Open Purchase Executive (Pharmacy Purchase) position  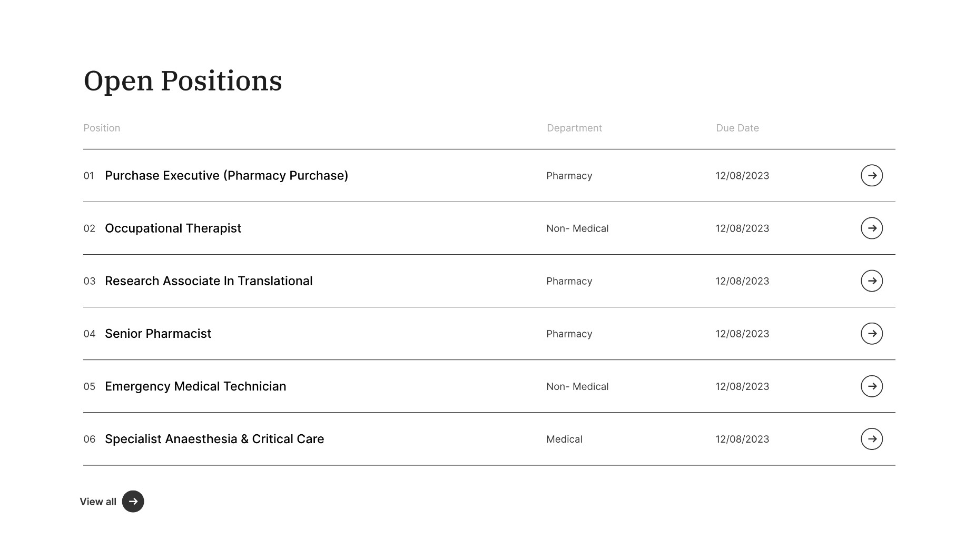point(226,175)
